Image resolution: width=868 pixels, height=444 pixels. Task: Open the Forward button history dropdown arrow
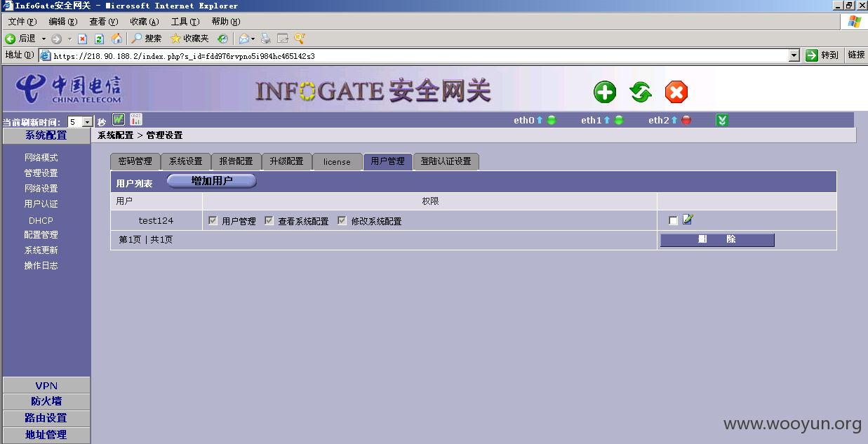click(69, 39)
